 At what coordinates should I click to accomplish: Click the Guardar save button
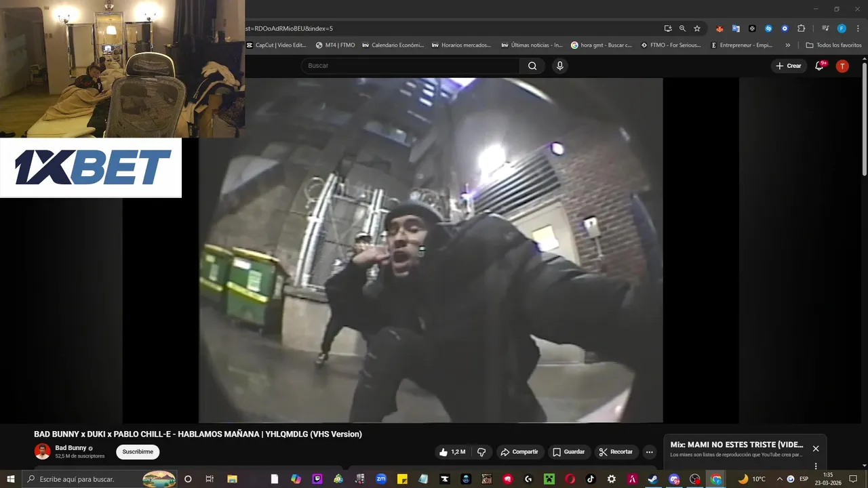click(568, 452)
